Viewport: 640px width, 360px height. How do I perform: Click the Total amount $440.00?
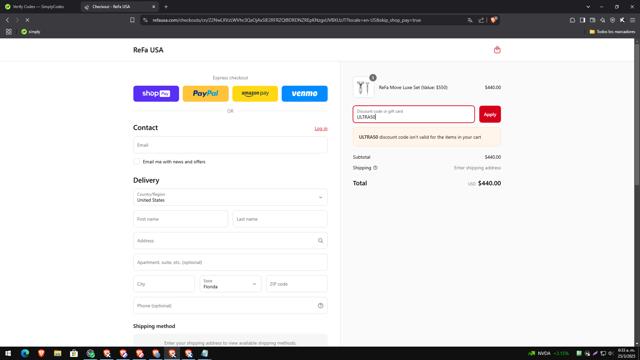pyautogui.click(x=489, y=183)
